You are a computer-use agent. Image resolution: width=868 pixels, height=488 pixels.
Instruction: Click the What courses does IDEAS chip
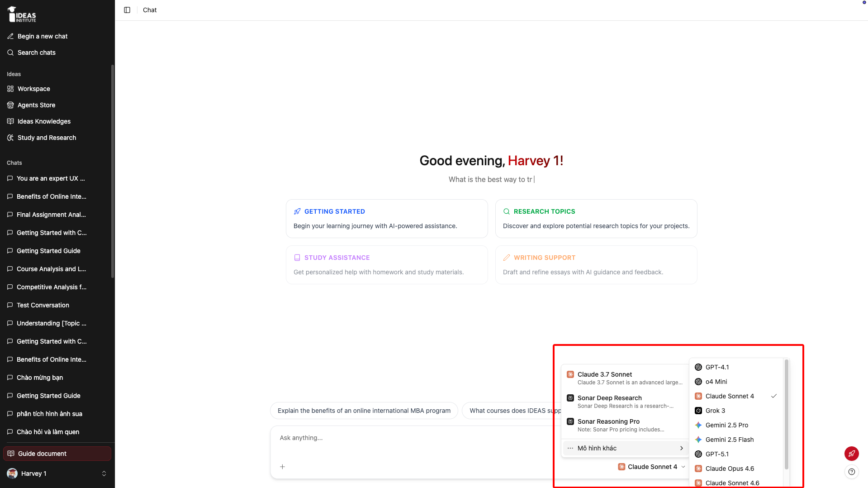tap(512, 411)
